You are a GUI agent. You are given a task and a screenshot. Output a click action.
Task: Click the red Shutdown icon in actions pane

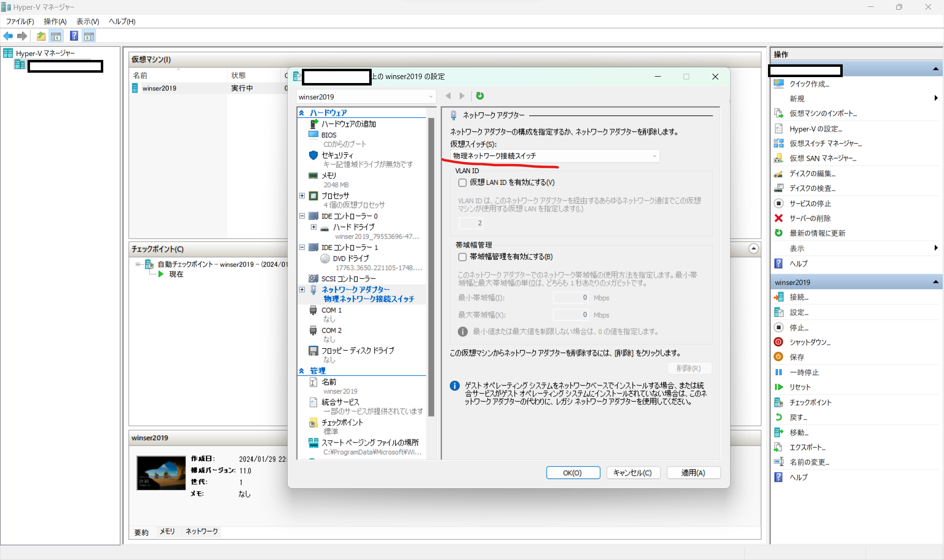778,342
